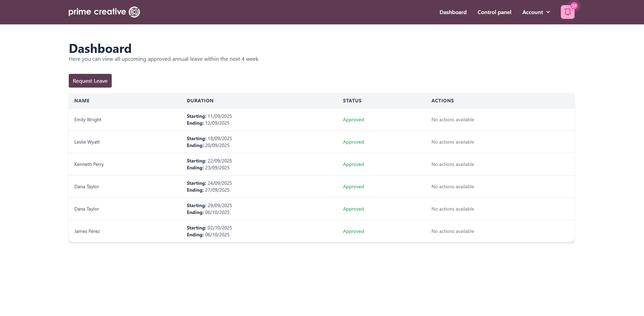The height and width of the screenshot is (316, 644).
Task: Click James Perez in the table
Action: [x=87, y=231]
